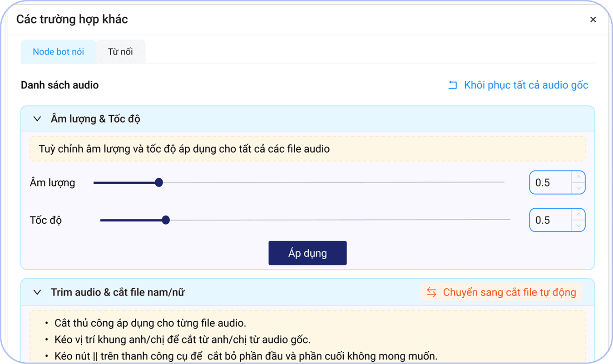Screen dimensions: 613x364
Task: Click the Trim audio & cắt file nam/nữ header title
Action: pos(118,292)
